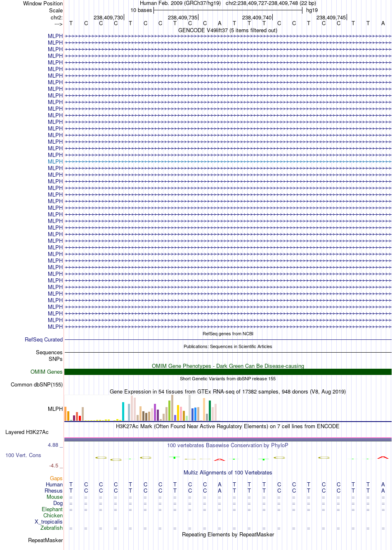Click the 'H3K27Ac Mark' ENCODE track title
The width and height of the screenshot is (392, 550).
tap(228, 426)
